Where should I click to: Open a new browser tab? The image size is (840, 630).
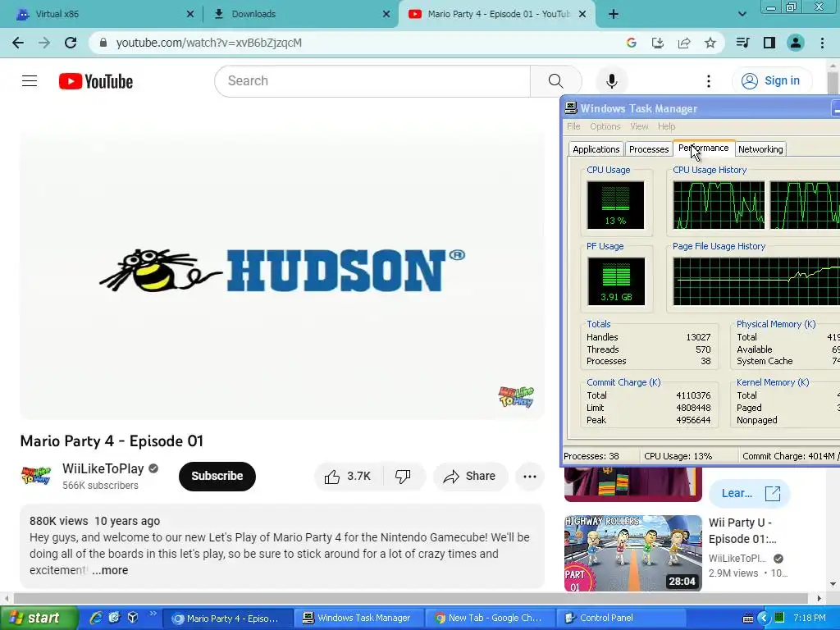[x=614, y=15]
